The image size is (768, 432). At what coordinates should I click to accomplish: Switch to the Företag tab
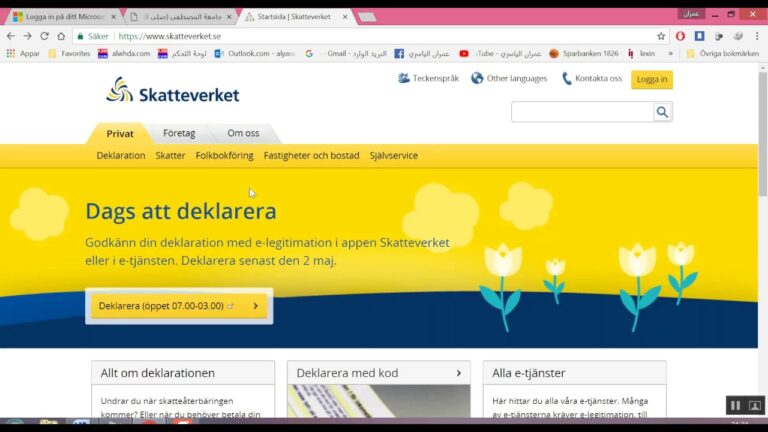coord(179,133)
